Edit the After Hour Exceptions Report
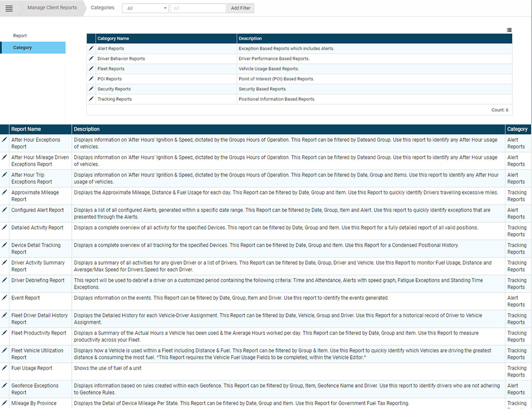 pyautogui.click(x=3, y=140)
